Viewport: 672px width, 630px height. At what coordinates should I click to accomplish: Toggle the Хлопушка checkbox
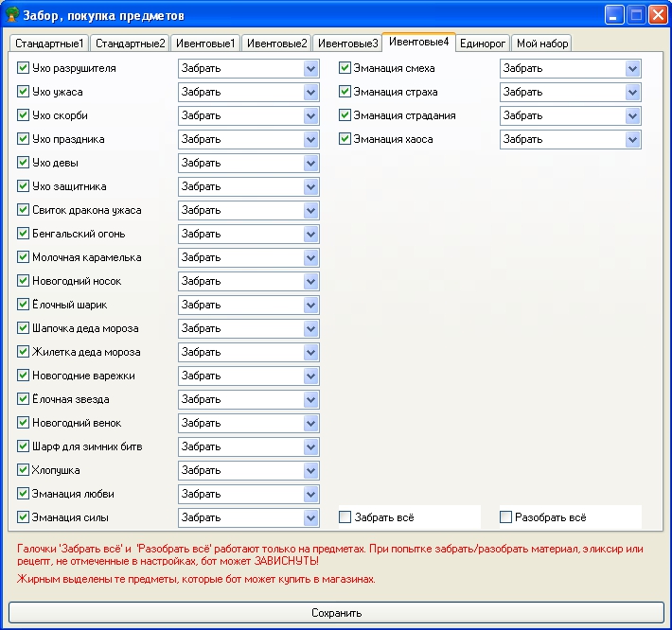coord(24,470)
